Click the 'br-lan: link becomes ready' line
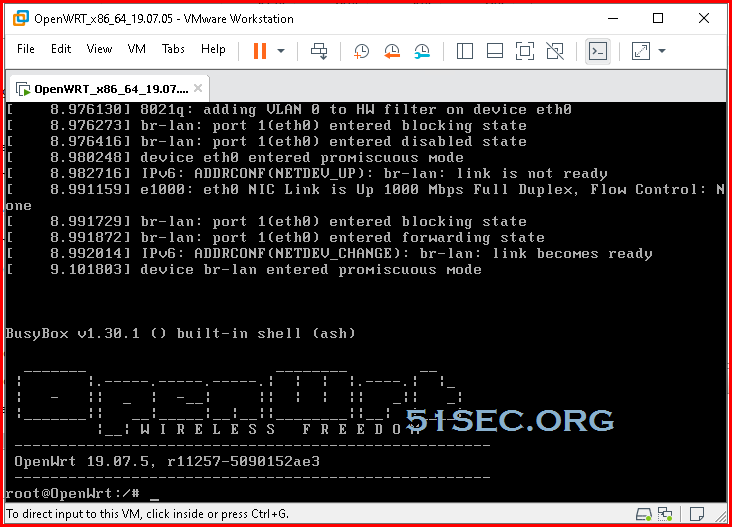The width and height of the screenshot is (732, 527). (x=329, y=254)
